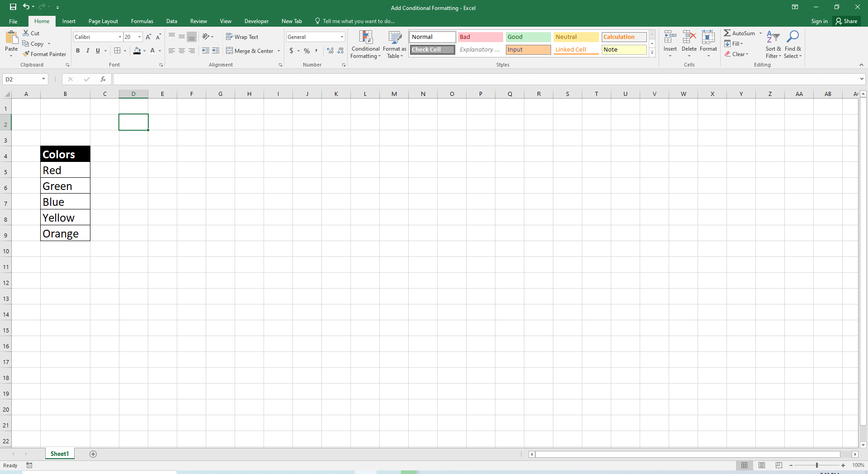Screen dimensions: 868x474
Task: Click the Sign in link
Action: point(819,21)
